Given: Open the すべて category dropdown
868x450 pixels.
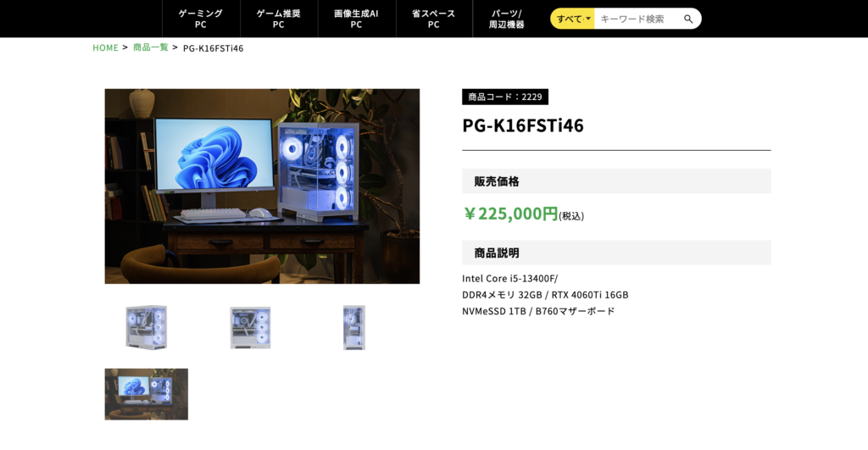Looking at the screenshot, I should 572,19.
